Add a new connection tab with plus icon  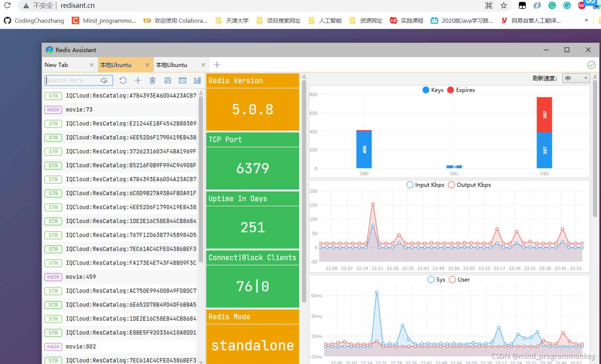(217, 65)
